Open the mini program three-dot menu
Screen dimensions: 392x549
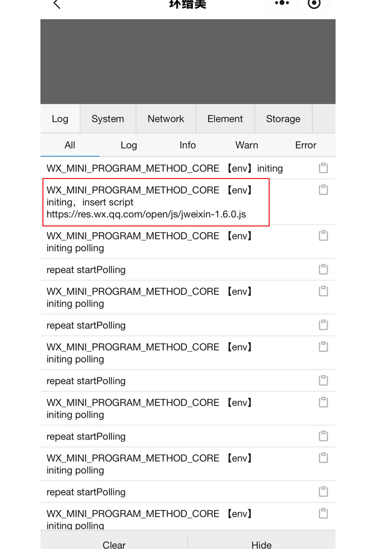click(x=282, y=3)
